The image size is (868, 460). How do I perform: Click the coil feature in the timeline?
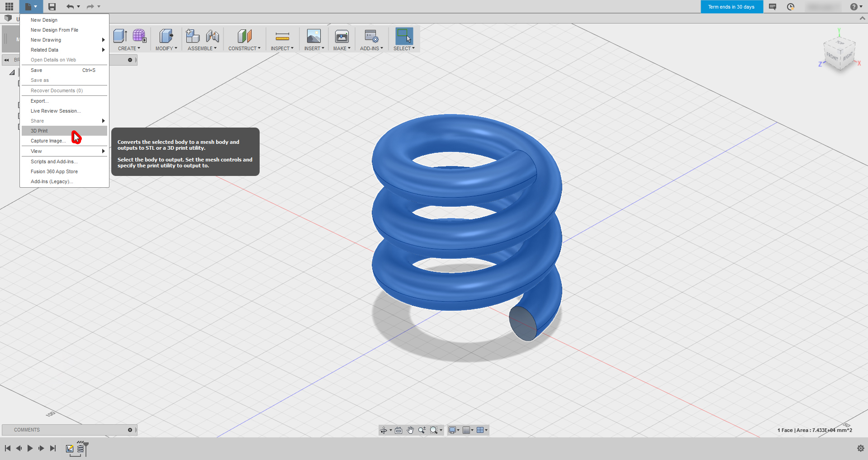[x=81, y=448]
